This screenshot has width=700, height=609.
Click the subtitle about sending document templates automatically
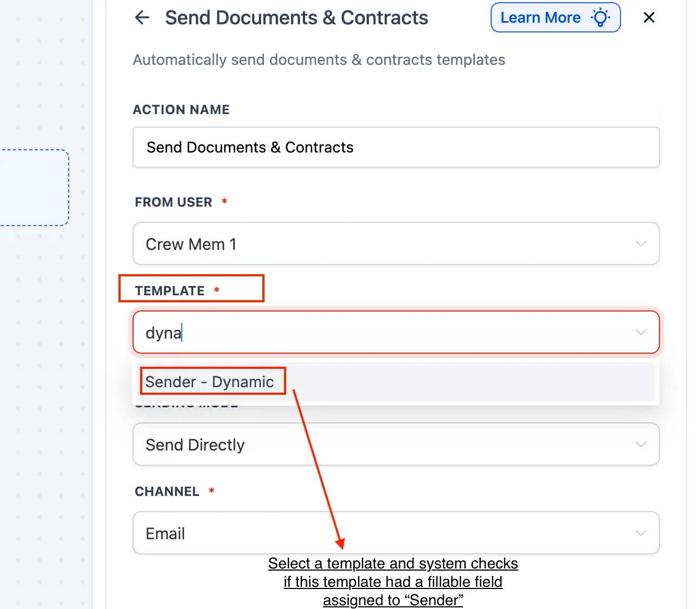click(x=319, y=59)
